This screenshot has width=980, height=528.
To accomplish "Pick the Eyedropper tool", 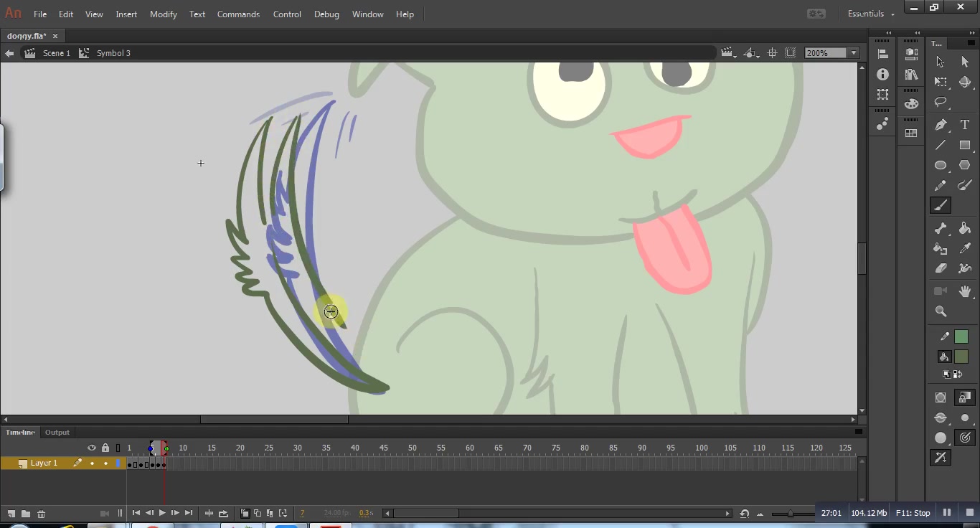I will tap(966, 247).
